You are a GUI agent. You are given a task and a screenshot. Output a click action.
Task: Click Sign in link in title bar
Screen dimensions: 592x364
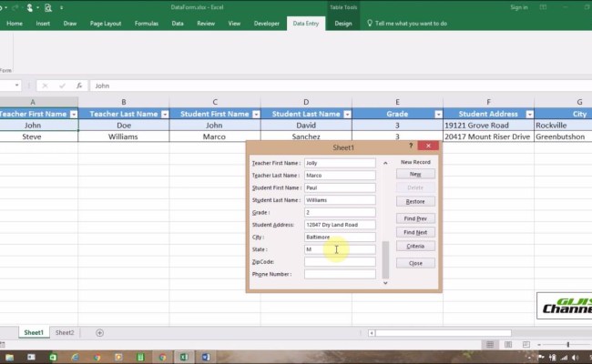pos(519,7)
